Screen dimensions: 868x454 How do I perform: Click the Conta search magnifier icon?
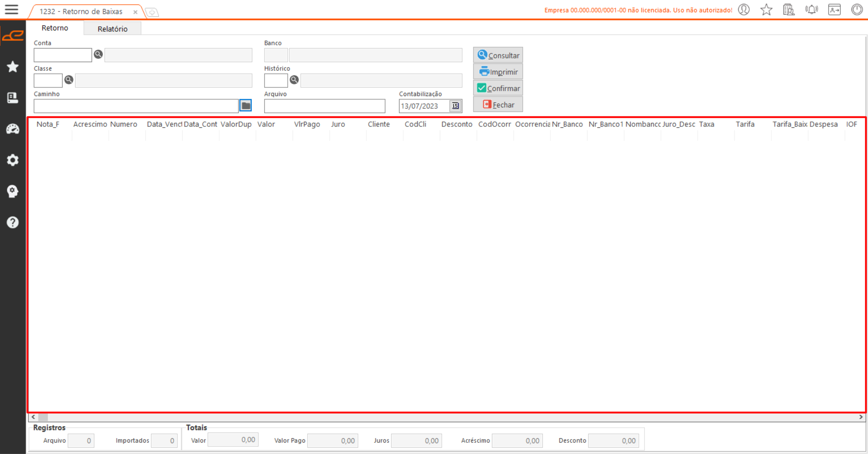(x=98, y=55)
